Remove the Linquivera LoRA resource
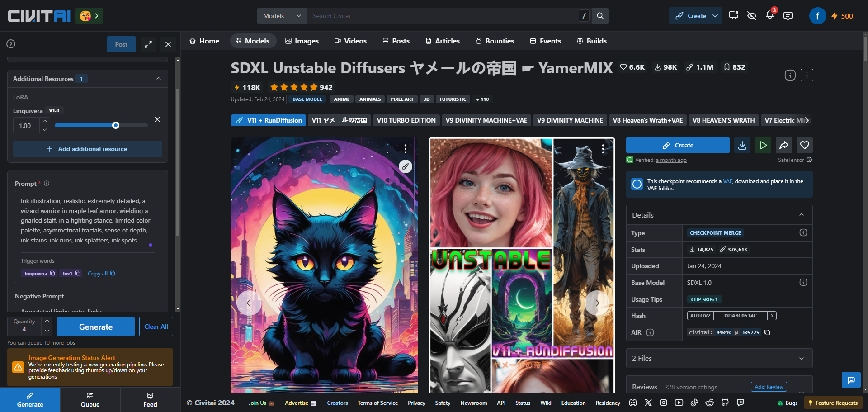 (157, 119)
